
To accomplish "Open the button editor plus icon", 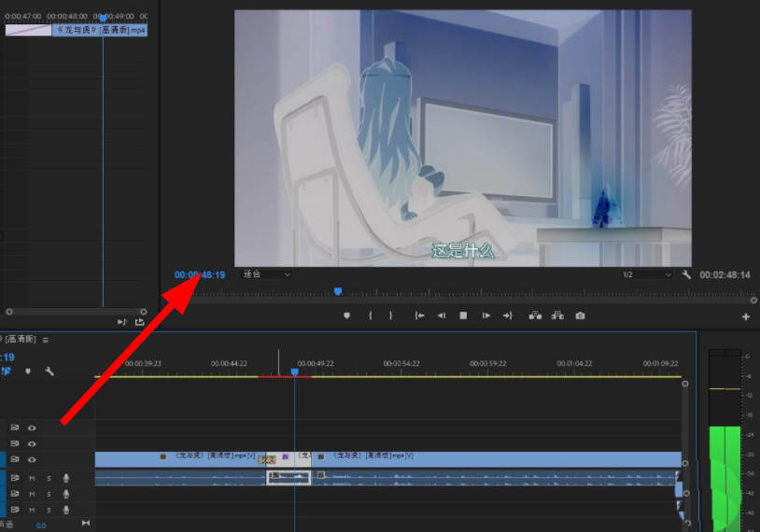I will coord(746,316).
